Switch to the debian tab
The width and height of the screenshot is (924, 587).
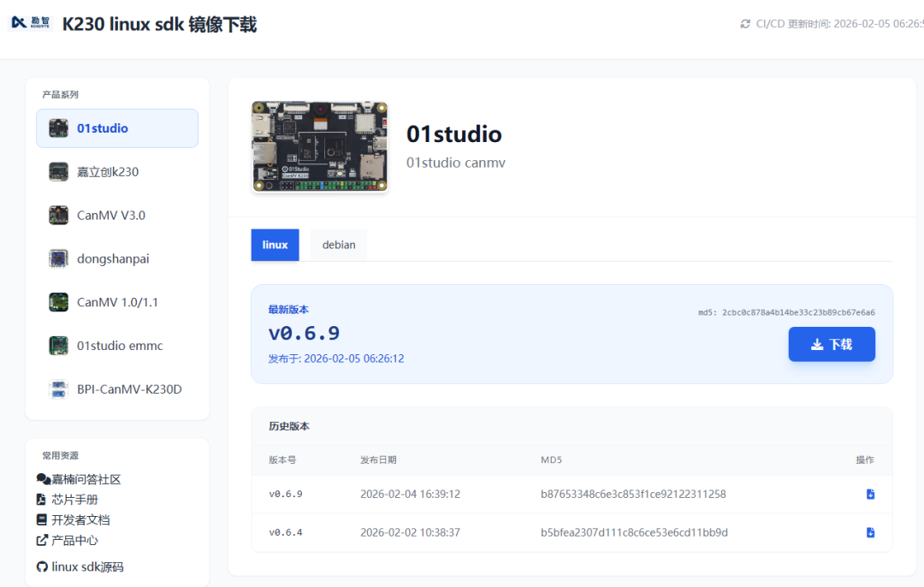pyautogui.click(x=338, y=244)
